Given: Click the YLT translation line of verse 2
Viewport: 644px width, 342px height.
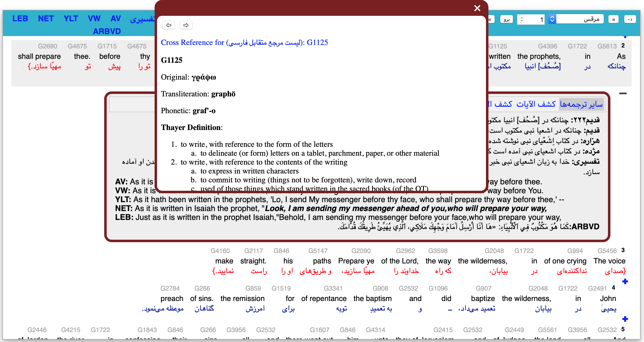Looking at the screenshot, I should tap(340, 200).
